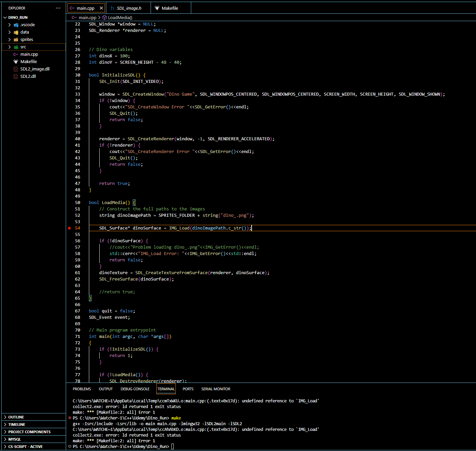This screenshot has width=476, height=451.
Task: Open the SERIAL MONITOR tab
Action: (216, 389)
